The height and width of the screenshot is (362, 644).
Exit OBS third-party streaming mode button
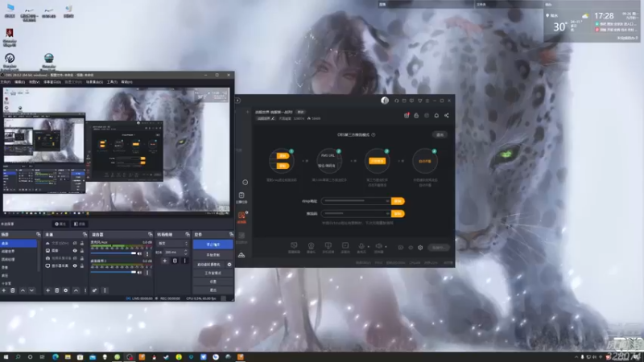(440, 134)
